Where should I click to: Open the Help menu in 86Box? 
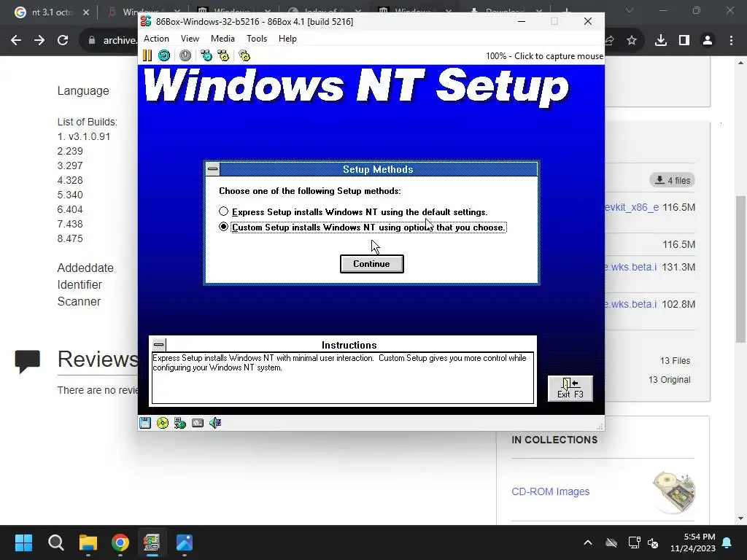pyautogui.click(x=287, y=39)
